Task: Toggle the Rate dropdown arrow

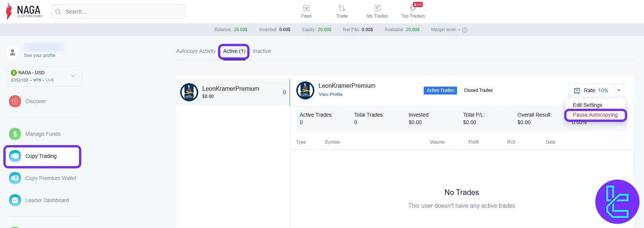Action: (619, 90)
